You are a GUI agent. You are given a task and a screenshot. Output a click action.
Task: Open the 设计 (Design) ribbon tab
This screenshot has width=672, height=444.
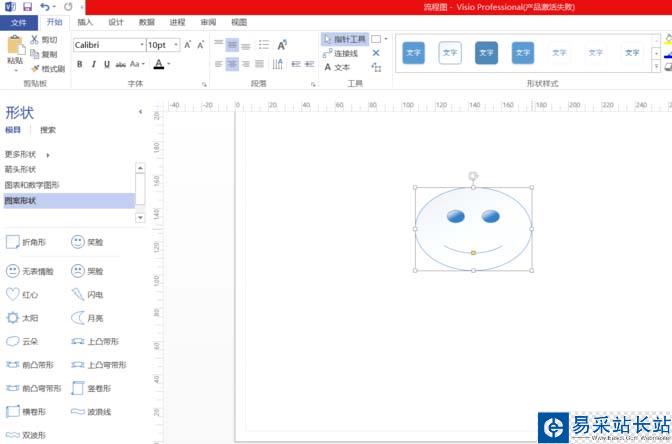[116, 22]
